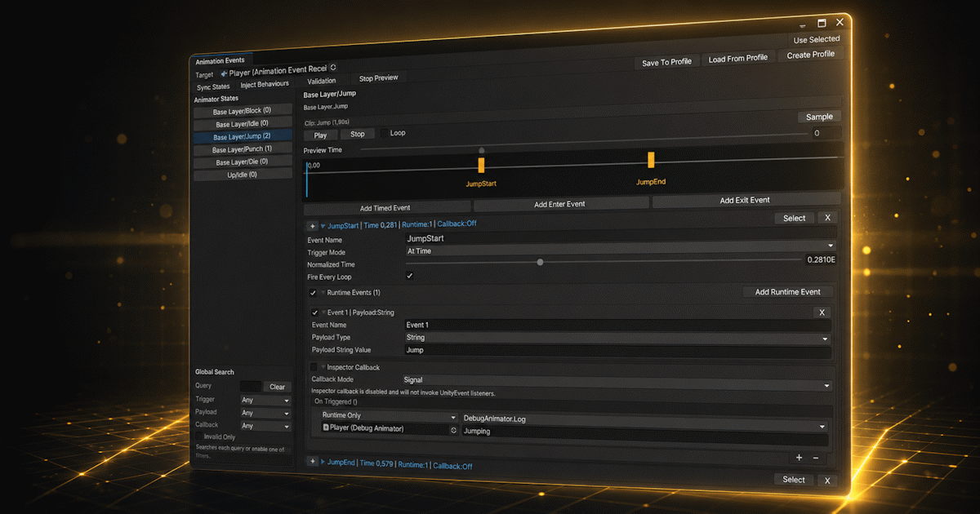
Task: Click the Jumping argument input field
Action: (x=644, y=433)
